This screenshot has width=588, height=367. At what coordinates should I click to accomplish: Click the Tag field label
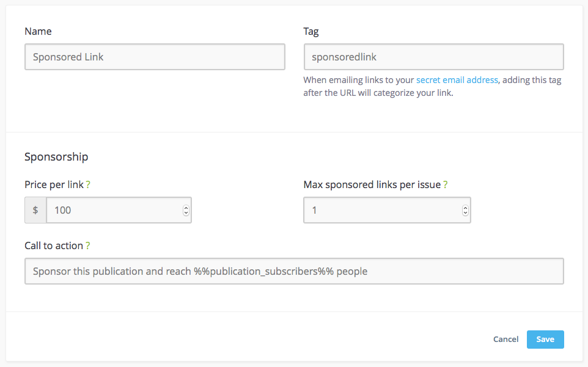point(311,31)
